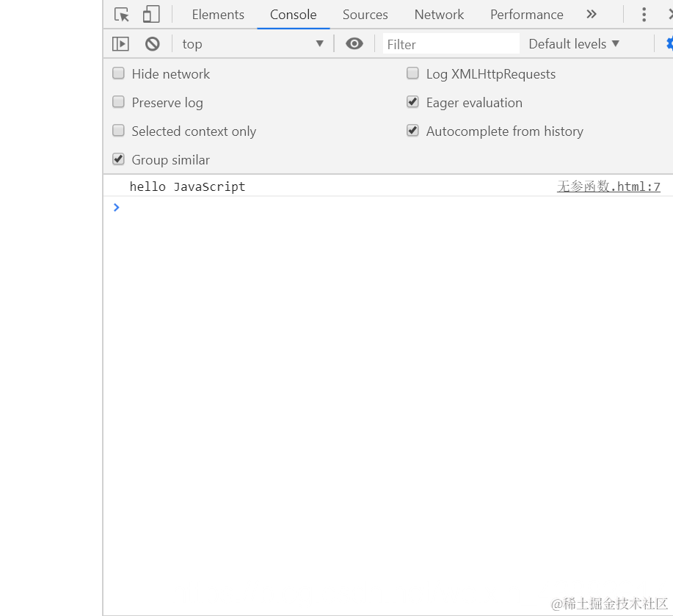Open the top JavaScript context dropdown
This screenshot has width=673, height=616.
(252, 44)
